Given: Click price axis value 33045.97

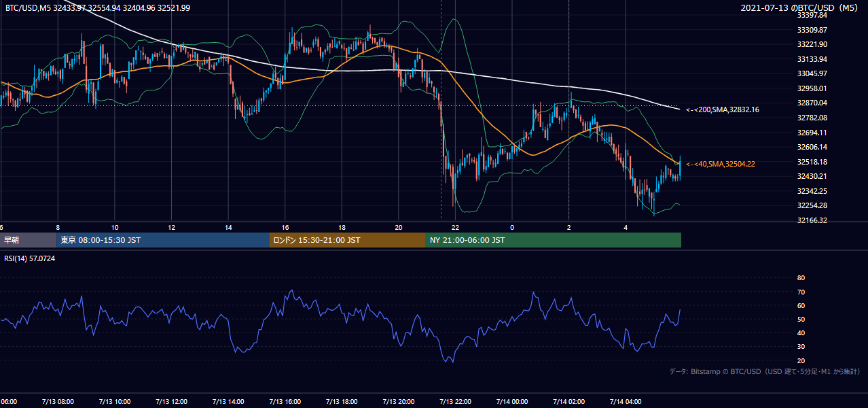Looking at the screenshot, I should [812, 73].
